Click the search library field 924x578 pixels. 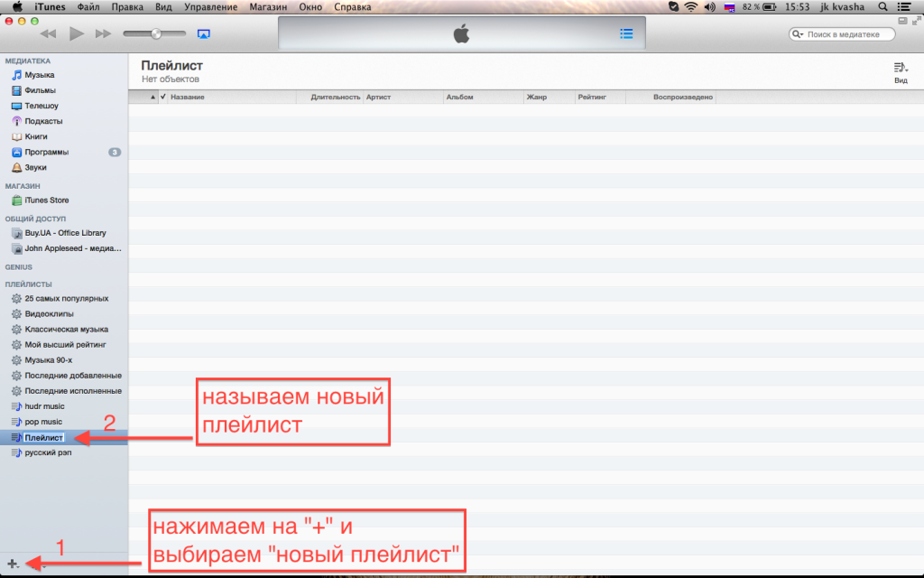[x=842, y=34]
